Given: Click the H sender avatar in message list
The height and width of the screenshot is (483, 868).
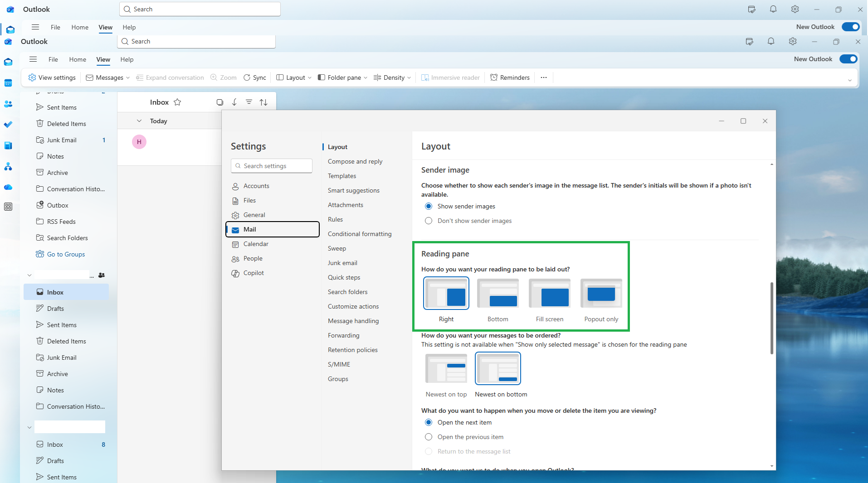Looking at the screenshot, I should [139, 142].
